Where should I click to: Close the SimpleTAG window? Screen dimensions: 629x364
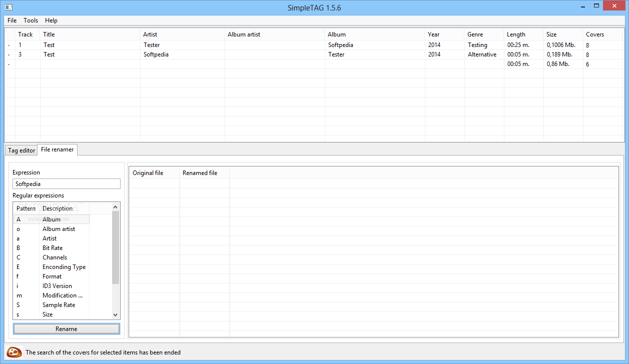tap(614, 6)
